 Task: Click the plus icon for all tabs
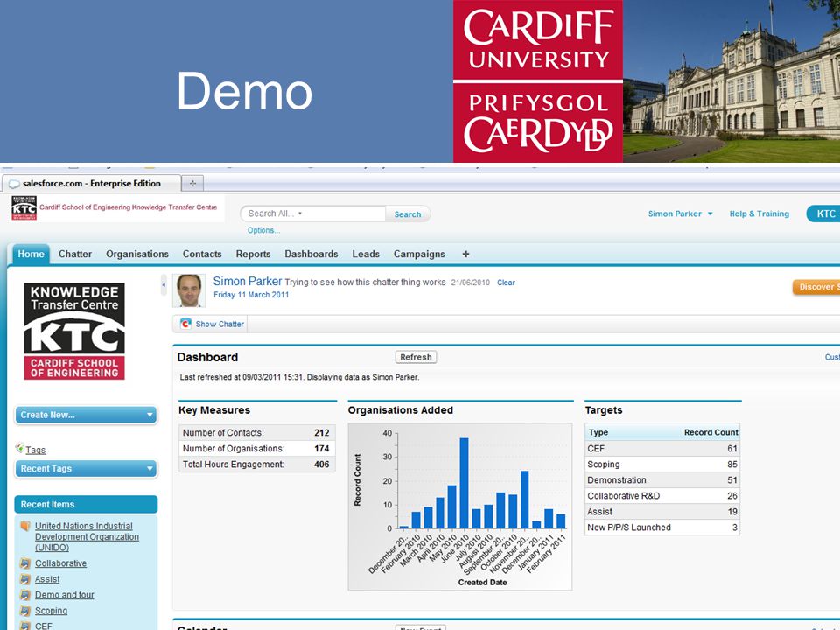pyautogui.click(x=465, y=254)
